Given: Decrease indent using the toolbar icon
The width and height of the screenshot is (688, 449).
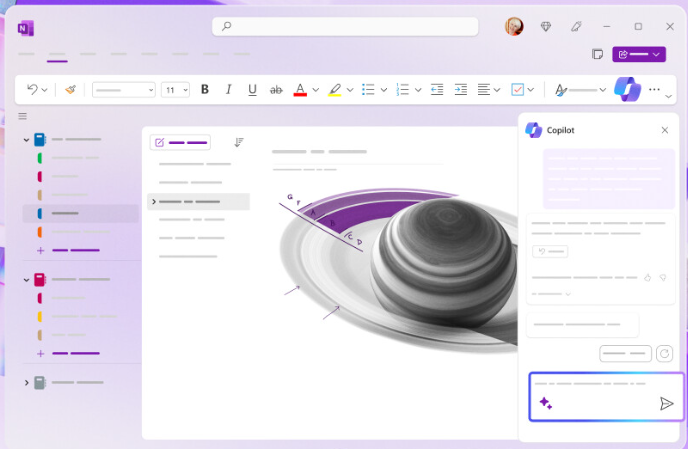Looking at the screenshot, I should (x=437, y=89).
